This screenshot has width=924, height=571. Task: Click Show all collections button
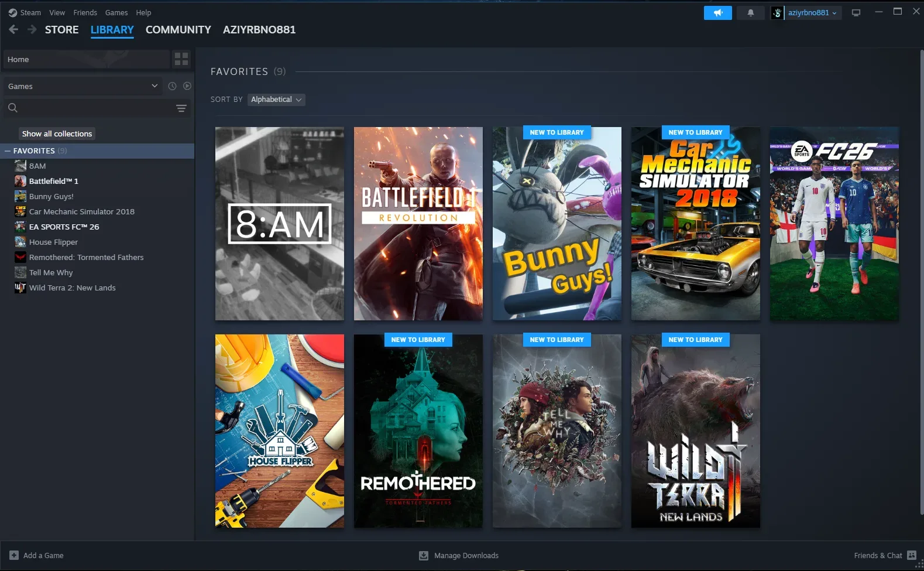[x=57, y=134]
